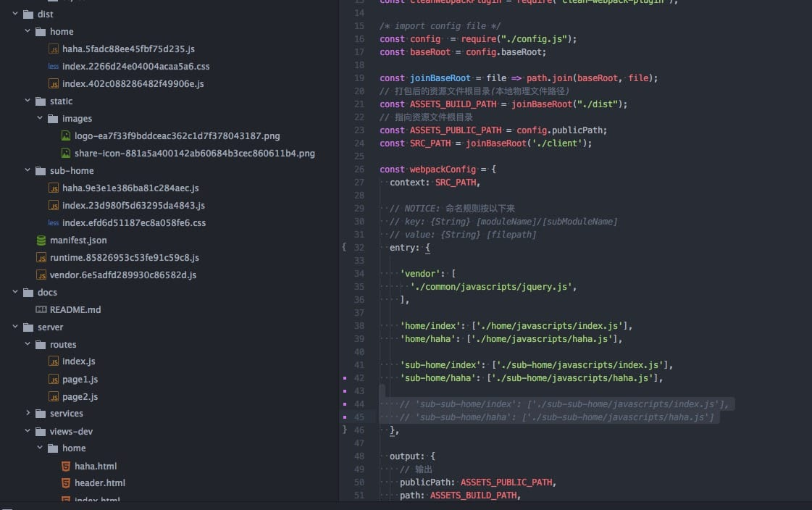Open README.md under docs

(75, 309)
